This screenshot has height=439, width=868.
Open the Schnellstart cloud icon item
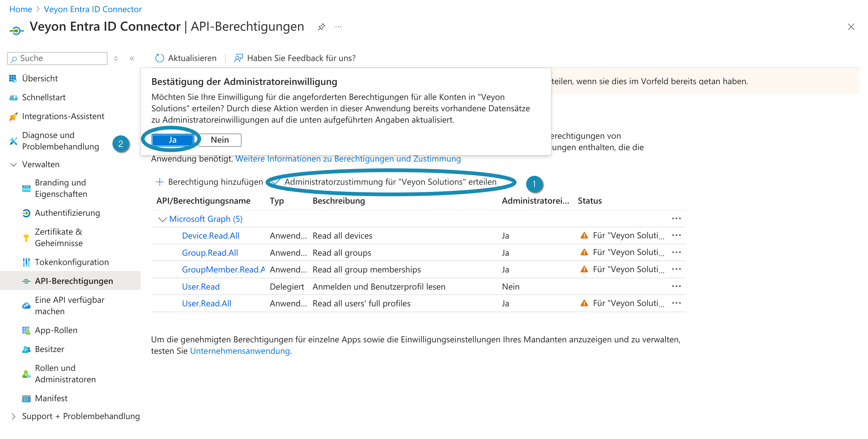[14, 97]
